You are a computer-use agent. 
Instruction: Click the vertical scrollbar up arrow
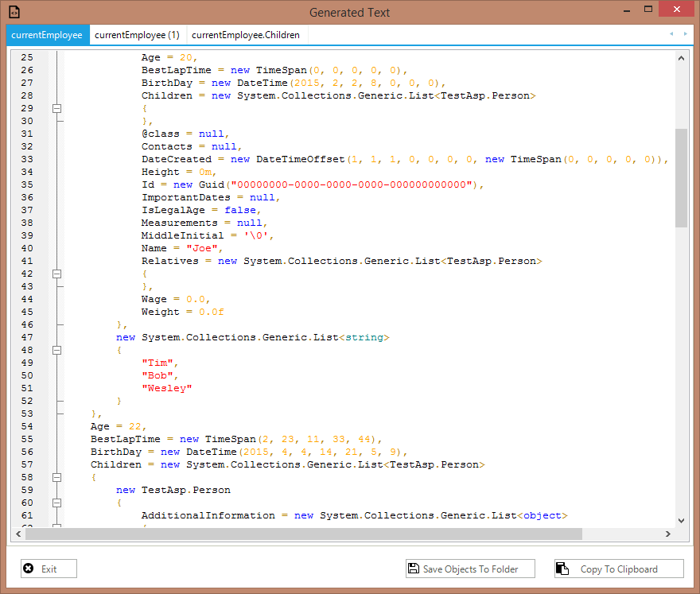[x=681, y=58]
